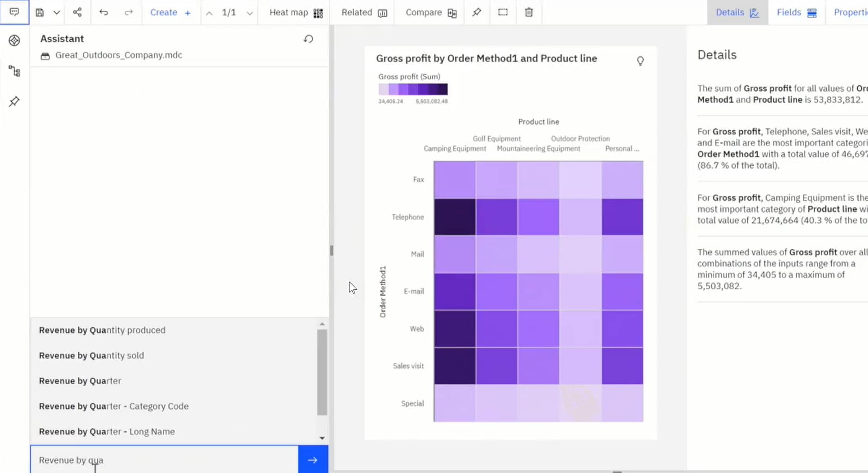Go to next visualization with the down chevron

pos(250,13)
